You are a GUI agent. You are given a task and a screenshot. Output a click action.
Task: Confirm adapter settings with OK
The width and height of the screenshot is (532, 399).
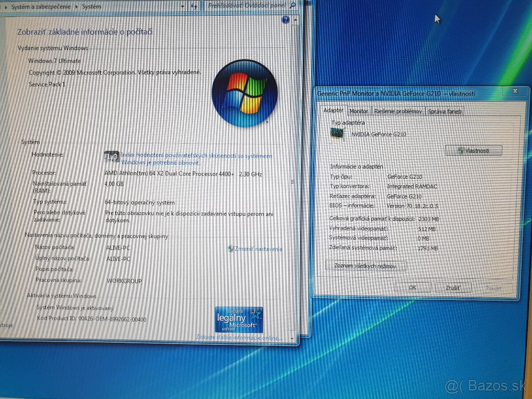pos(413,287)
